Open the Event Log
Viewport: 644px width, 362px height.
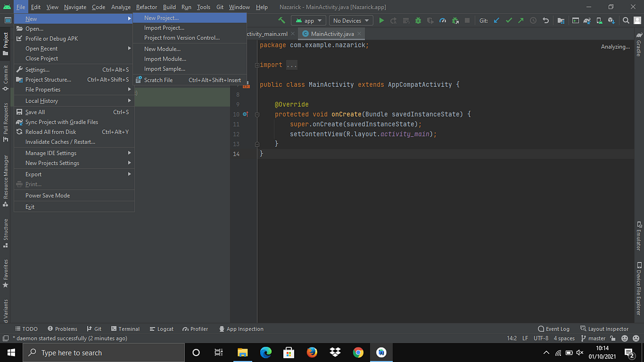(x=554, y=329)
